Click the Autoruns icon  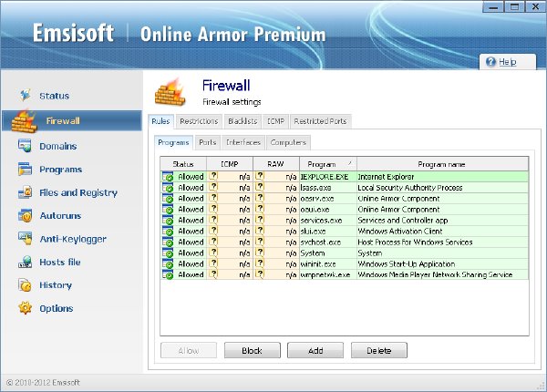(26, 215)
